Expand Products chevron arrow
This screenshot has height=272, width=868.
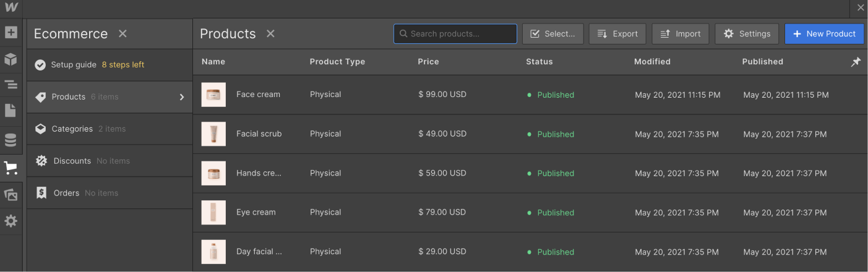tap(182, 97)
